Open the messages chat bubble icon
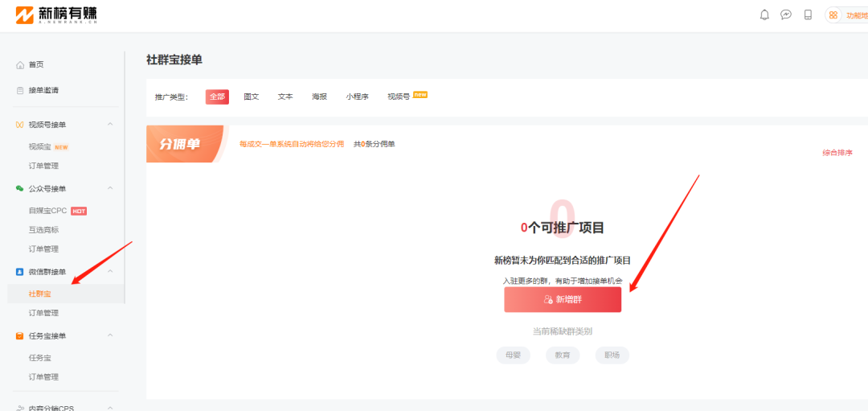Viewport: 868px width, 411px height. click(786, 15)
